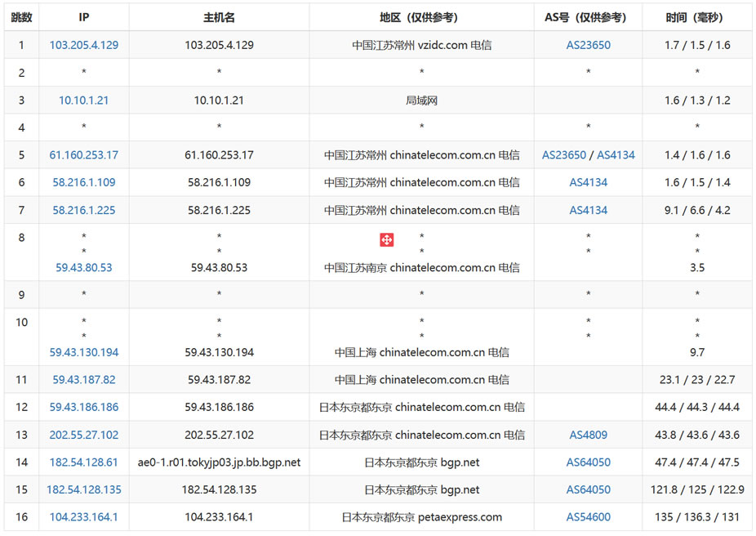
Task: Select region 中国江苏南京 chinatelecom.com.cn 电信
Action: point(421,267)
